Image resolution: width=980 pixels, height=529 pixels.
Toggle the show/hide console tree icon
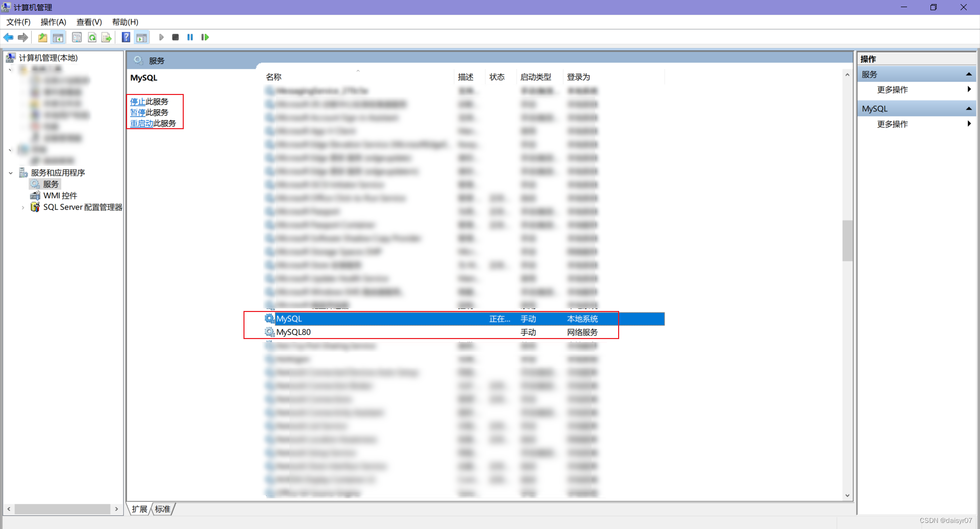click(x=58, y=37)
